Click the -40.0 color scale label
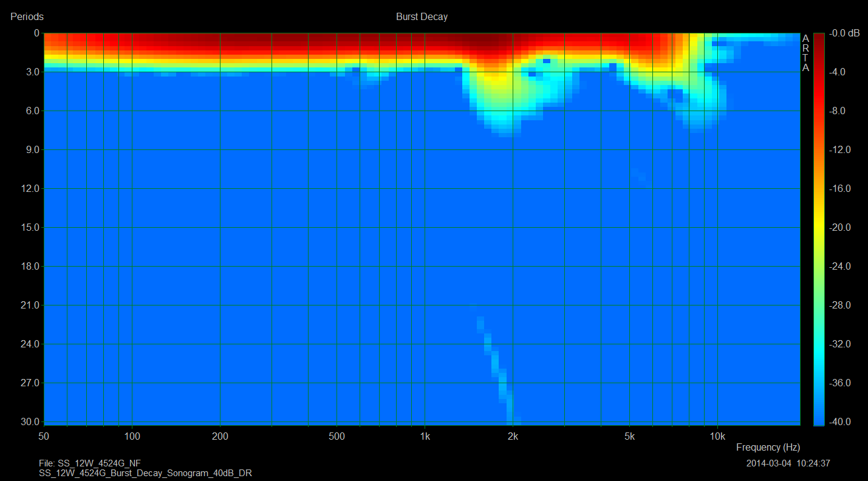The height and width of the screenshot is (481, 868). point(841,422)
